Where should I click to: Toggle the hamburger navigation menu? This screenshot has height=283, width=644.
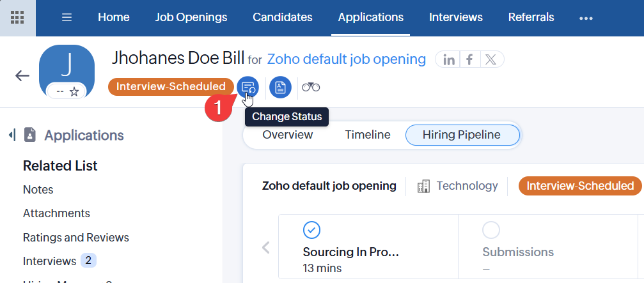(67, 17)
